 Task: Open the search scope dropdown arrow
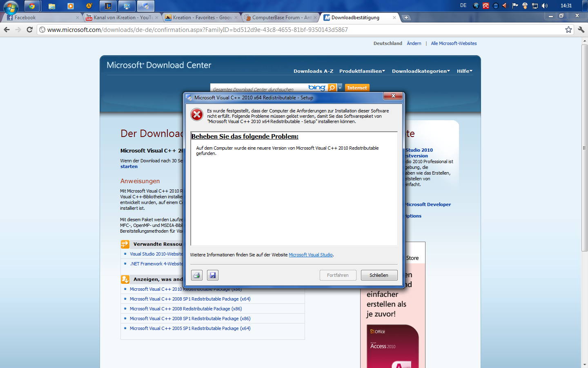coord(340,88)
